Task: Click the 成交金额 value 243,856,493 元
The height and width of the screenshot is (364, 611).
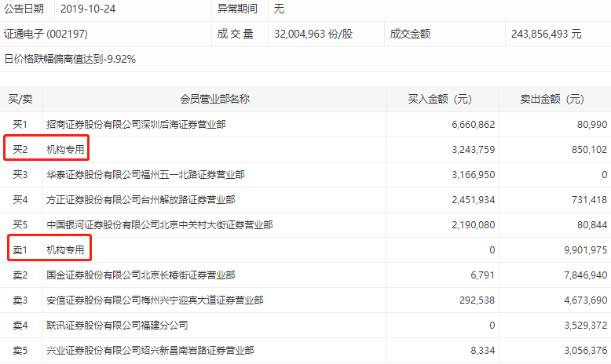Action: (x=546, y=35)
